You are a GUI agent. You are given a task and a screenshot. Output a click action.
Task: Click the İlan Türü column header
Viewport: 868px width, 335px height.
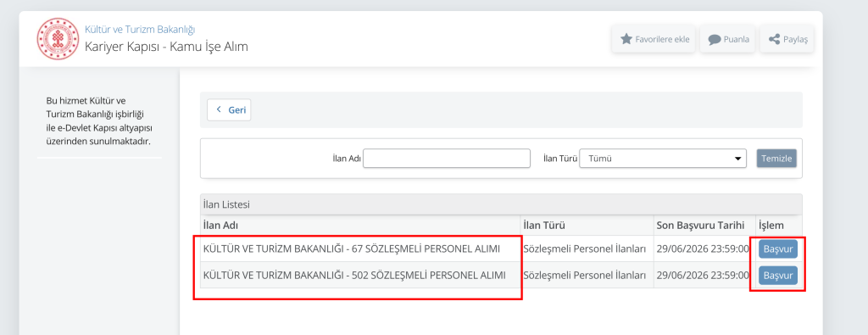tap(544, 226)
